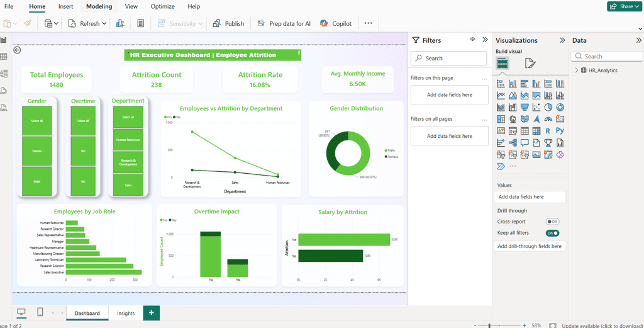
Task: Switch to the Insights page tab
Action: click(x=126, y=313)
